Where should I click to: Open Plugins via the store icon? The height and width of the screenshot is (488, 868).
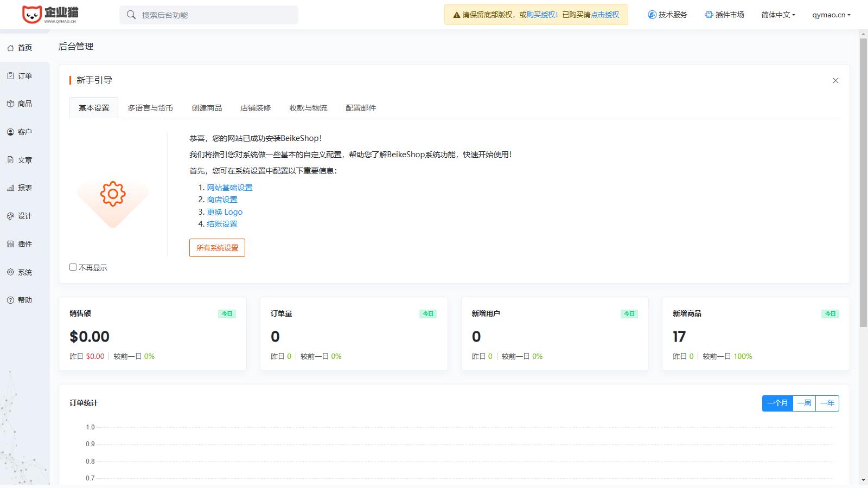(x=10, y=244)
